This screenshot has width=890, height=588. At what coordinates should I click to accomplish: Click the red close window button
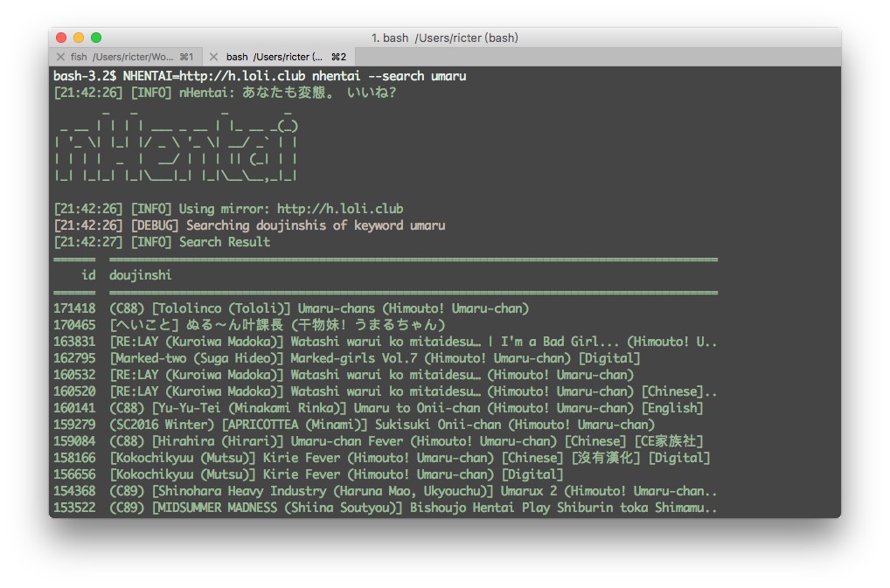[61, 38]
